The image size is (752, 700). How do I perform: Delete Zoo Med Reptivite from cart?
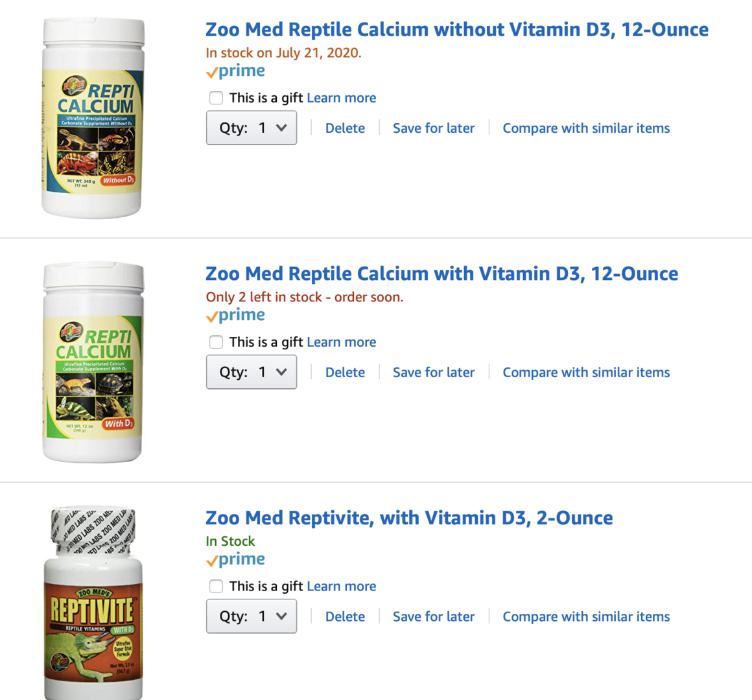pos(345,616)
